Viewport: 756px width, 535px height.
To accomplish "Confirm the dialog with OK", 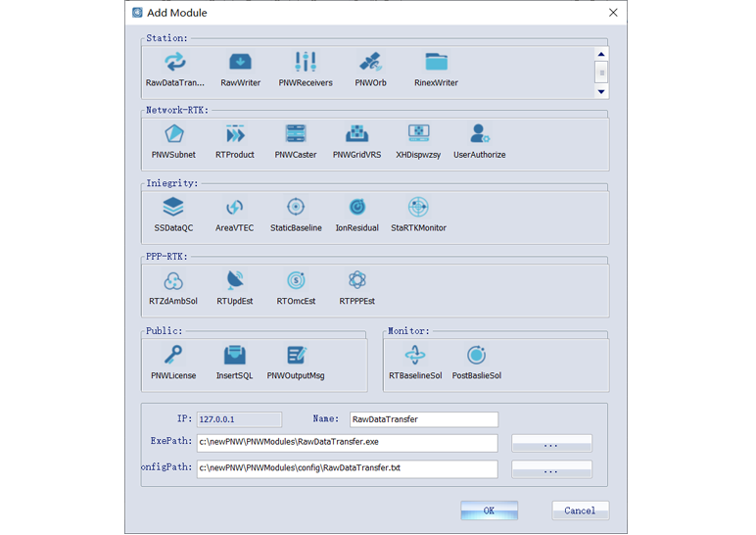I will [489, 511].
